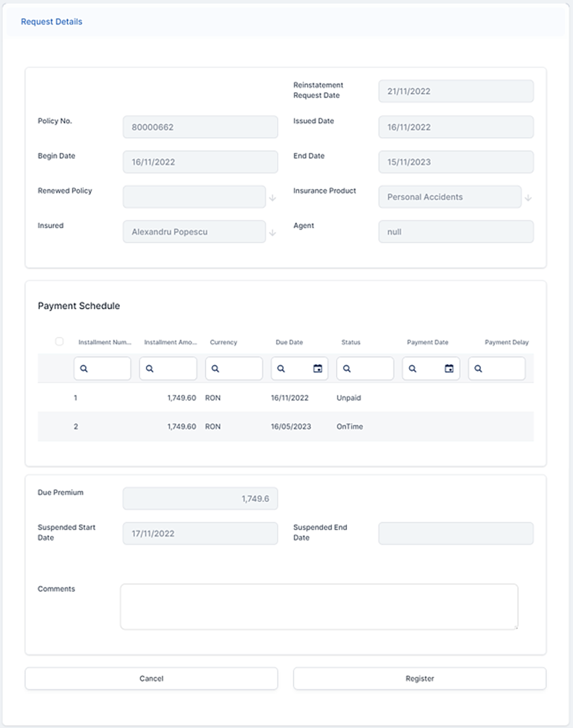
Task: Select installment row 2 with OnTime status
Action: point(286,427)
